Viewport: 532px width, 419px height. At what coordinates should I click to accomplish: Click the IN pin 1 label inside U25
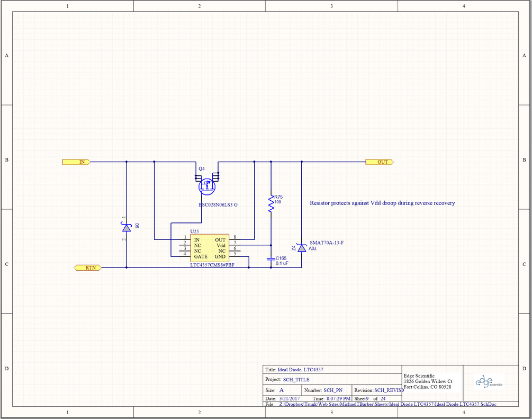click(x=196, y=240)
